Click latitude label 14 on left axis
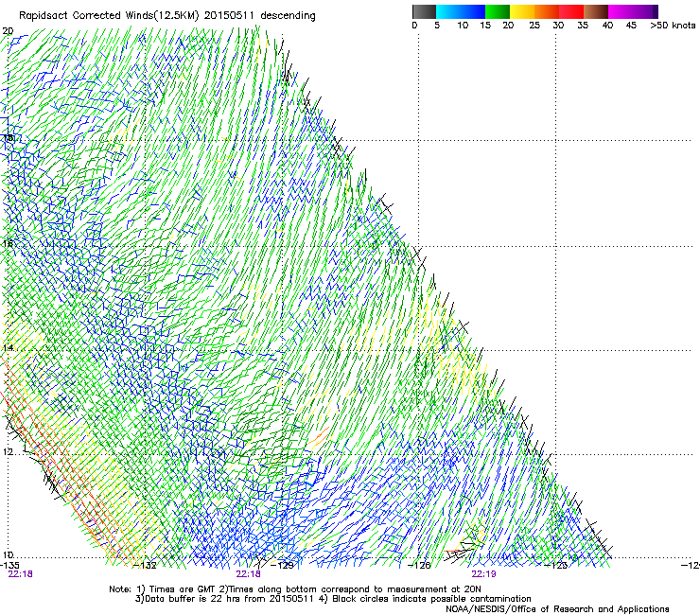Image resolution: width=700 pixels, height=615 pixels. (8, 348)
